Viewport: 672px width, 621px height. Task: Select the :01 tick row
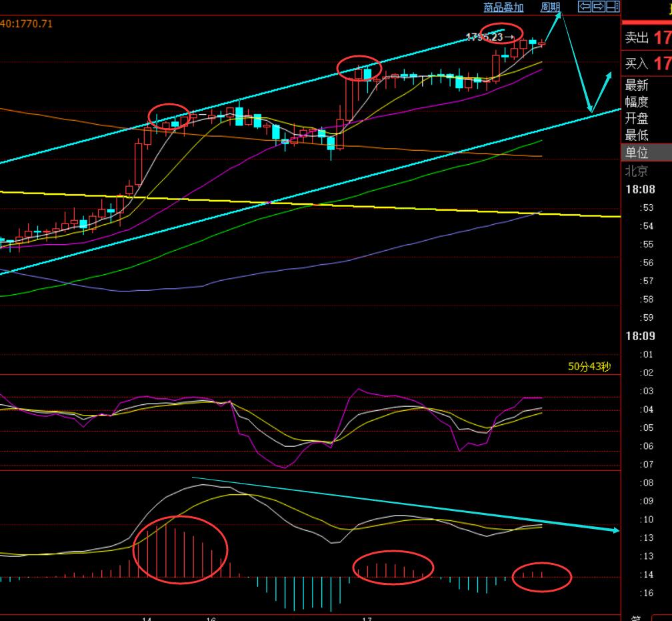(x=647, y=354)
